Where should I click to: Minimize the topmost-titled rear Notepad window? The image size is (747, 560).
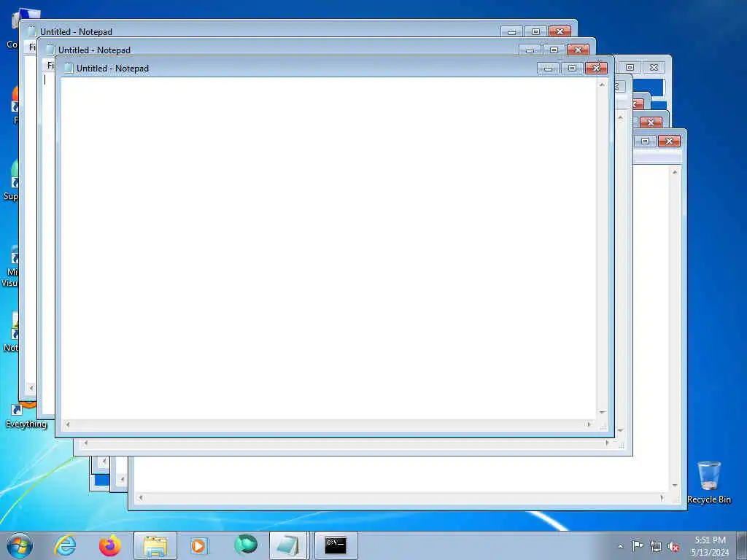click(x=511, y=32)
